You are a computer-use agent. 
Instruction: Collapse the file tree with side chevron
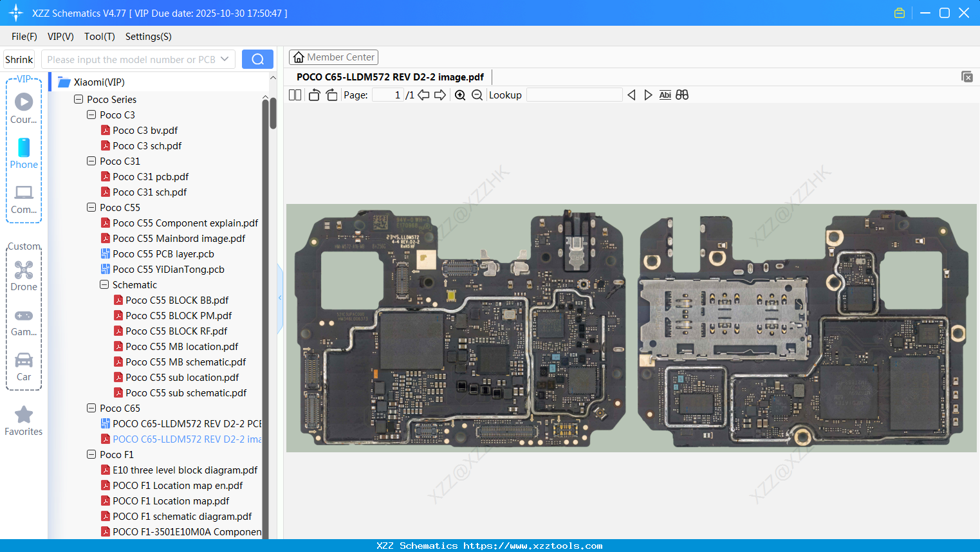(x=279, y=297)
